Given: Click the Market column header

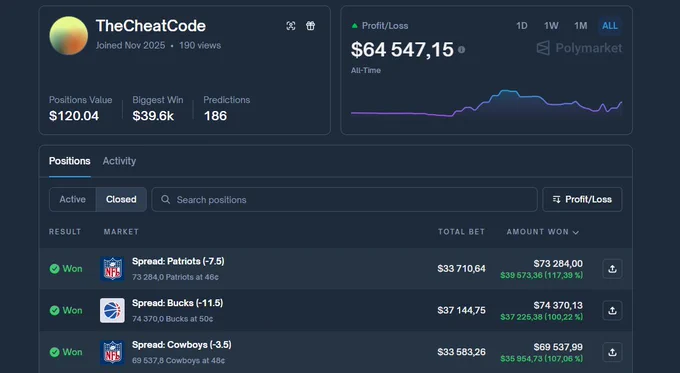Looking at the screenshot, I should (x=121, y=232).
